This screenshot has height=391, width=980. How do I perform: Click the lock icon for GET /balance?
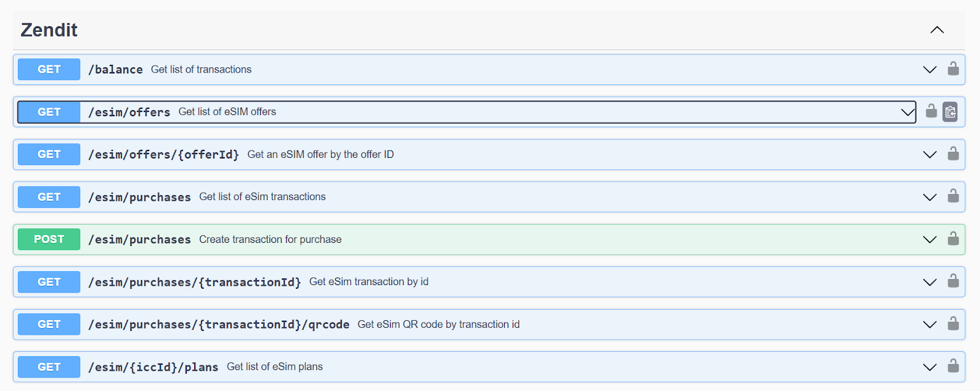(x=953, y=69)
